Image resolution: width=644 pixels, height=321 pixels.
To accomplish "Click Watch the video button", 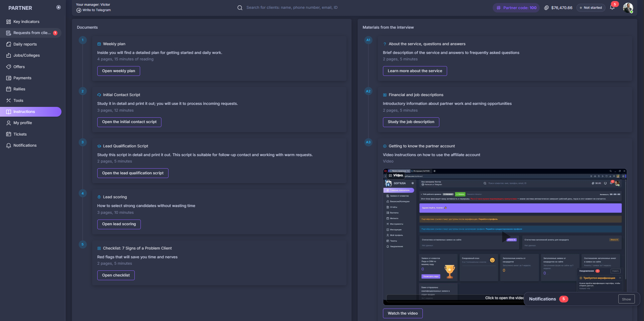I will coord(403,313).
